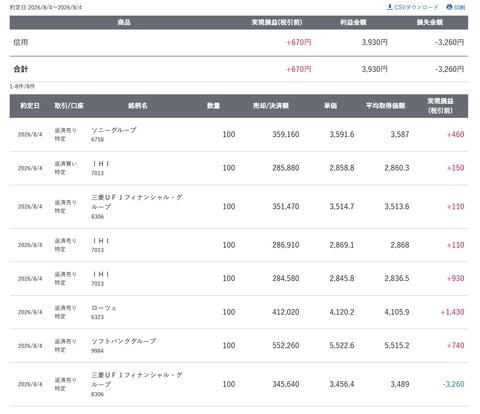The width and height of the screenshot is (480, 414).
Task: Click 実現損益(税引前) header in summary table
Action: [x=277, y=22]
